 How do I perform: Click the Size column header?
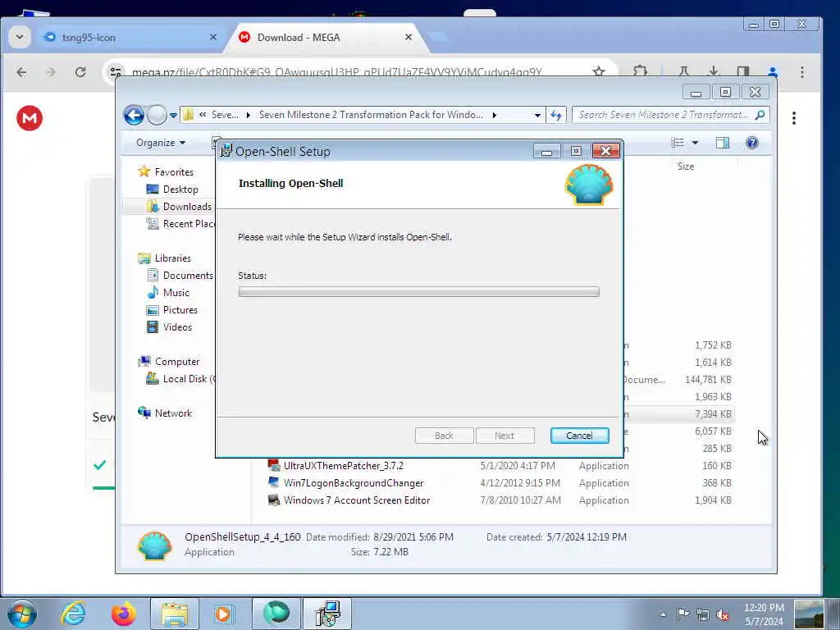(x=686, y=166)
